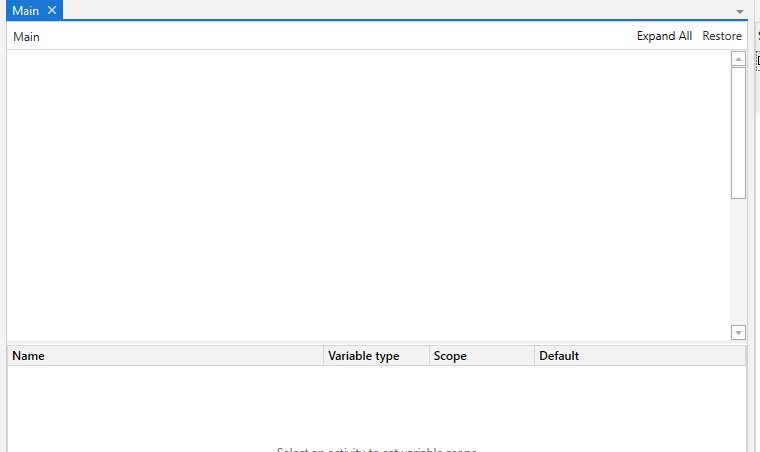Viewport: 760px width, 452px height.
Task: Click the scroll down arrow in designer
Action: (738, 332)
